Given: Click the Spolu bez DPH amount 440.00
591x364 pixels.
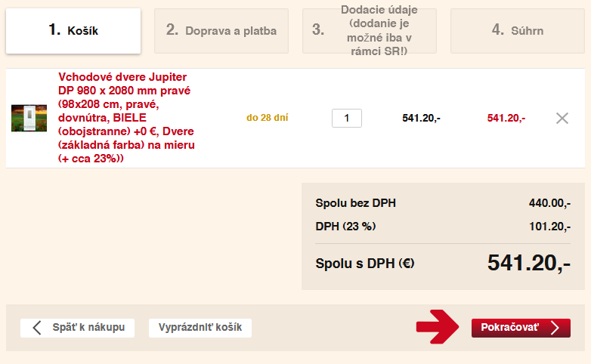Looking at the screenshot, I should click(549, 203).
